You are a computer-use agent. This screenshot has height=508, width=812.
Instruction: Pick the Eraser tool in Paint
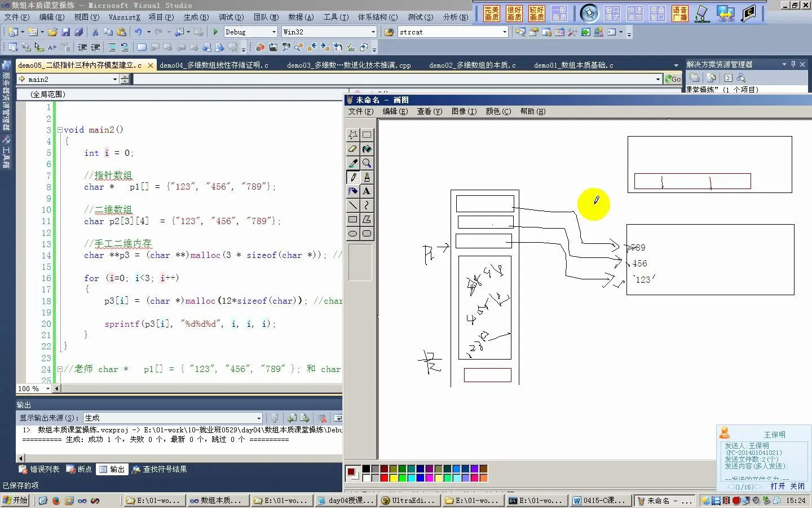[353, 148]
